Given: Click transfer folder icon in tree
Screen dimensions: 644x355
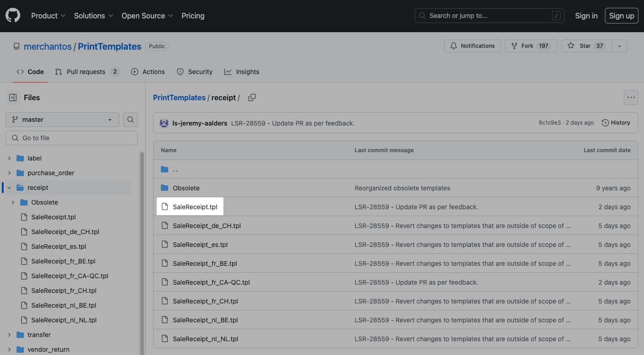Looking at the screenshot, I should [20, 335].
